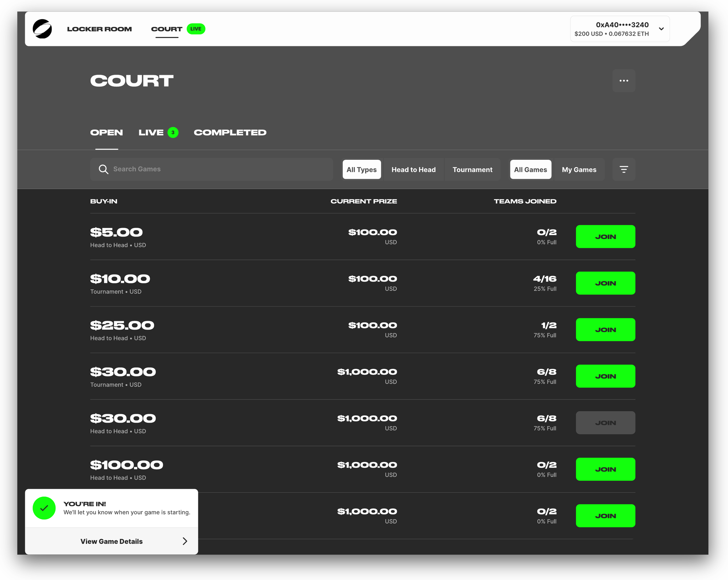Click the search magnifier icon
Viewport: 728px width, 580px height.
[103, 169]
